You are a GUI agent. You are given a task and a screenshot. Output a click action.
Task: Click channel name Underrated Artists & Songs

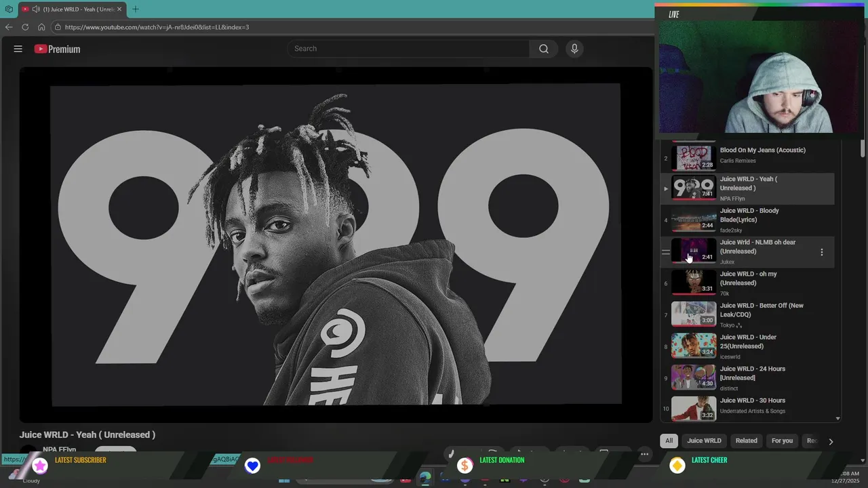coord(753,411)
